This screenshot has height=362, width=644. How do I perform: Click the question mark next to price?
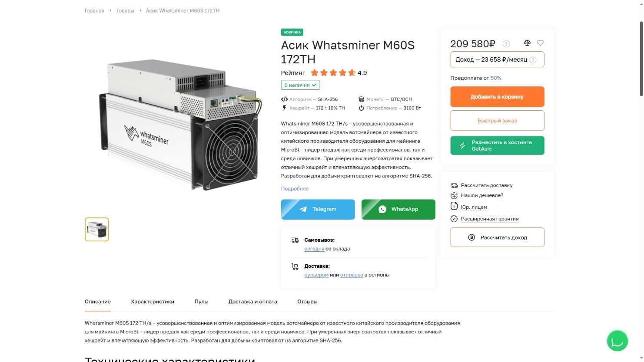point(506,44)
